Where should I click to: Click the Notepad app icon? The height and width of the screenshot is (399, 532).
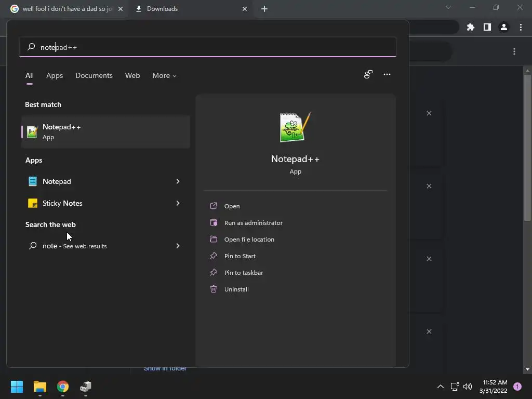click(33, 181)
